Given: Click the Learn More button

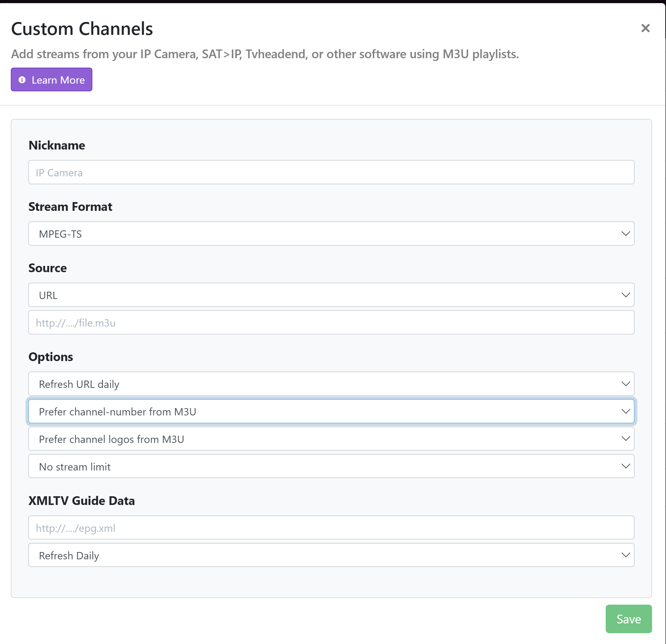Looking at the screenshot, I should click(x=51, y=79).
